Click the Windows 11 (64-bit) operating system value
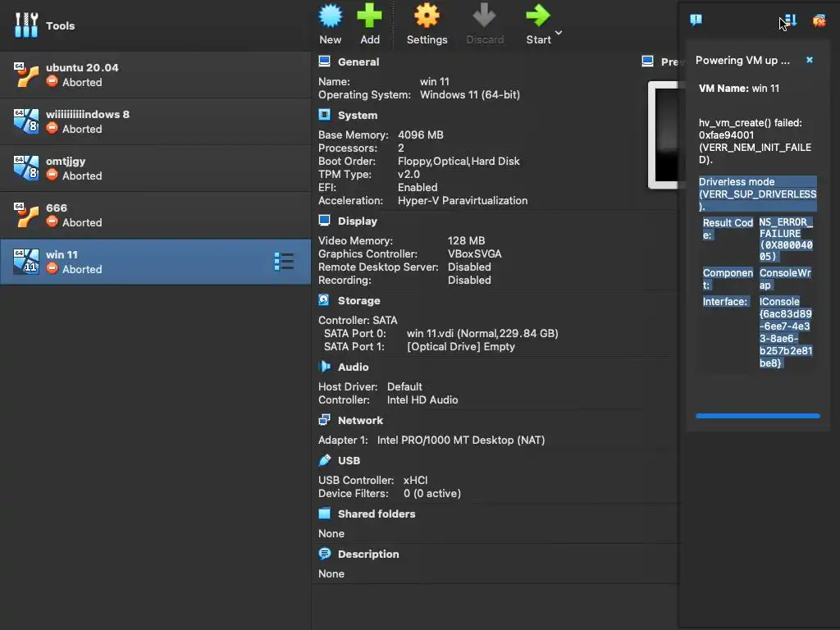 tap(470, 95)
